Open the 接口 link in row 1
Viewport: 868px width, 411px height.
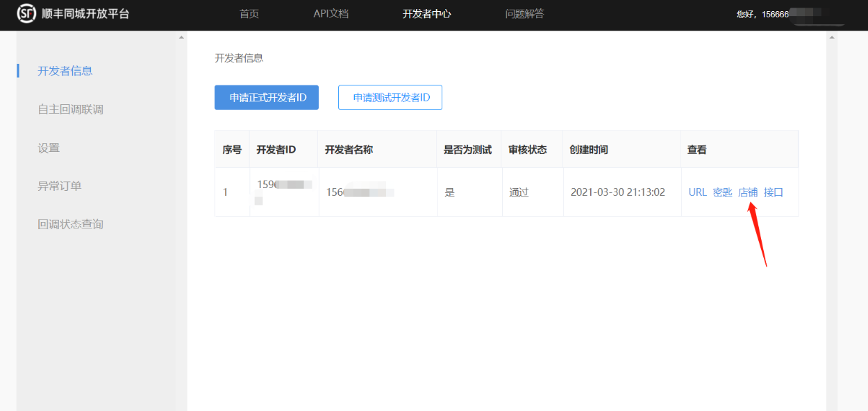774,192
